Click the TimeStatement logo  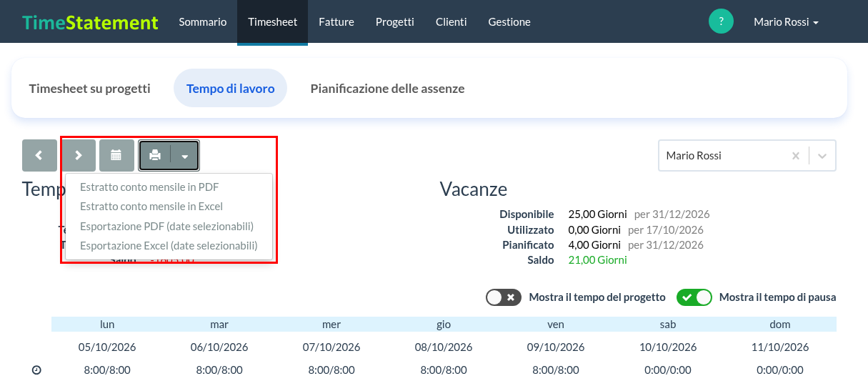(x=90, y=21)
